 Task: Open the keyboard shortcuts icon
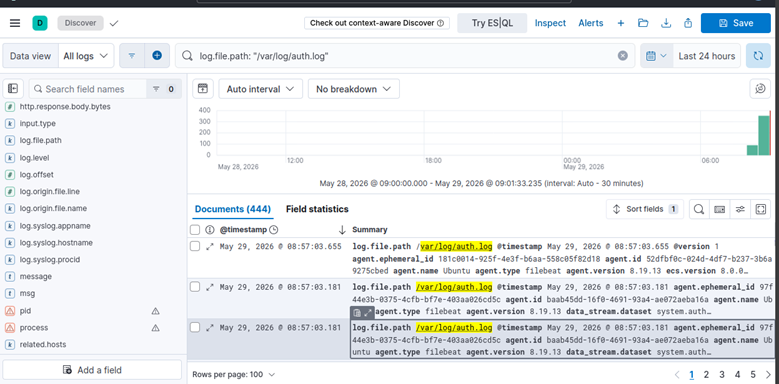719,209
